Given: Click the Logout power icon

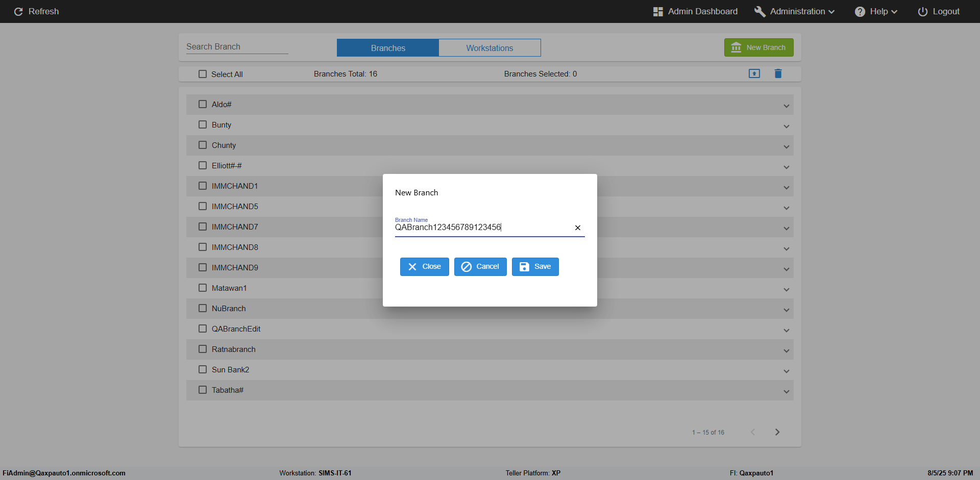Looking at the screenshot, I should coord(923,11).
